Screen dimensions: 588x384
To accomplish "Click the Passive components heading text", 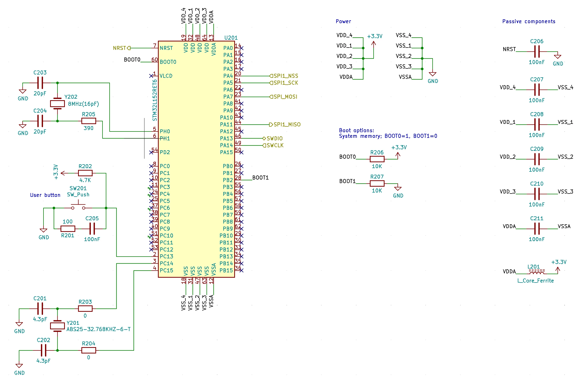I will click(529, 21).
